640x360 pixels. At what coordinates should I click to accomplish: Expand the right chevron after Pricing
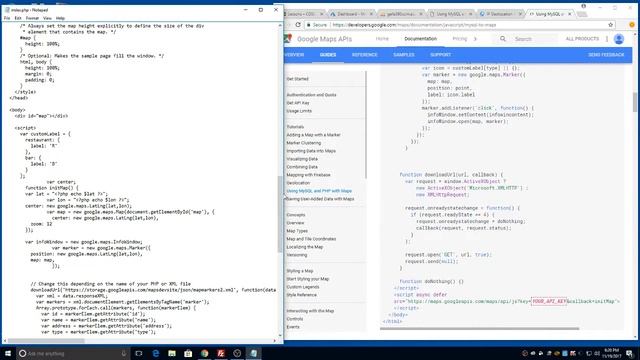pyautogui.click(x=475, y=39)
